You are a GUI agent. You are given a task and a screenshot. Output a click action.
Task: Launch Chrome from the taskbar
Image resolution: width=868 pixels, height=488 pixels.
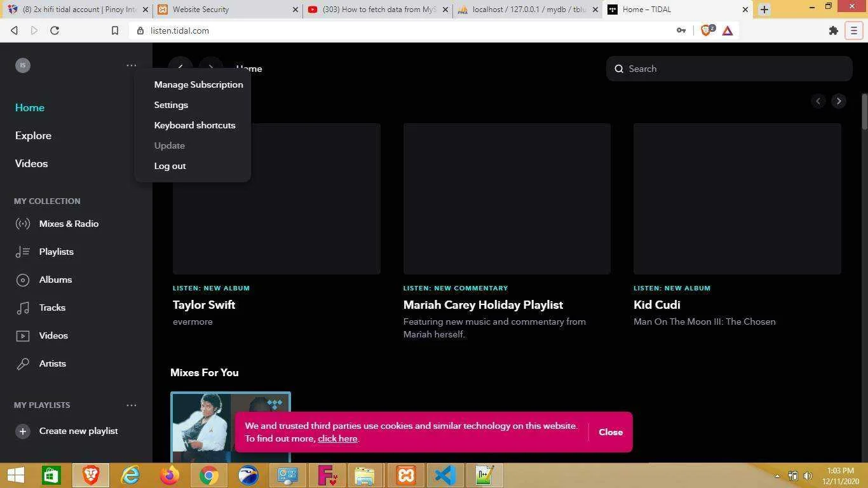click(209, 475)
